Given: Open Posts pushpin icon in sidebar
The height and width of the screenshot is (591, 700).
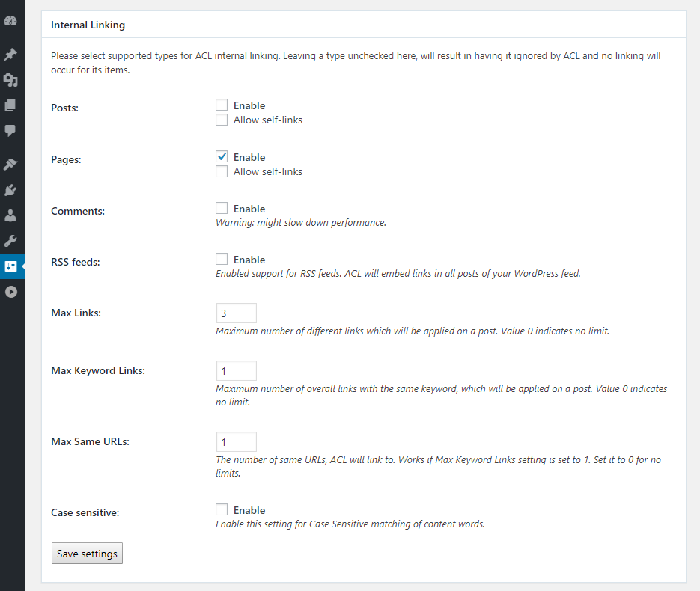Looking at the screenshot, I should 10,55.
